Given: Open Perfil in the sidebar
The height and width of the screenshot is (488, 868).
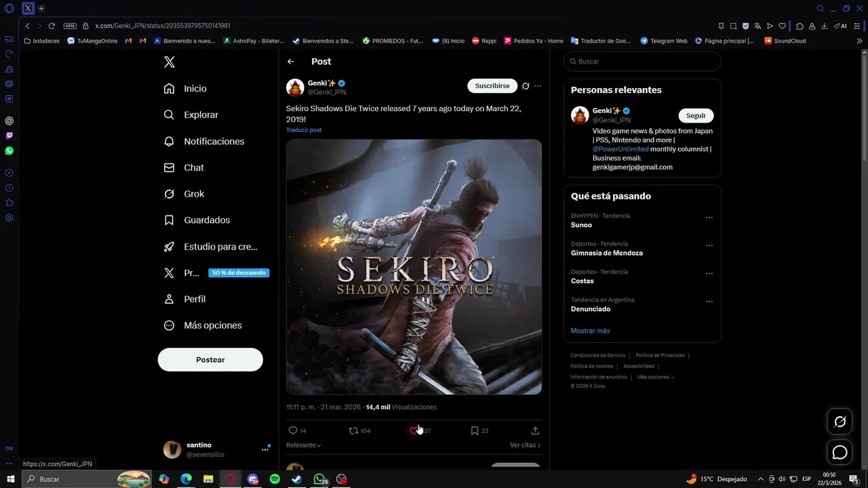Looking at the screenshot, I should (x=184, y=299).
